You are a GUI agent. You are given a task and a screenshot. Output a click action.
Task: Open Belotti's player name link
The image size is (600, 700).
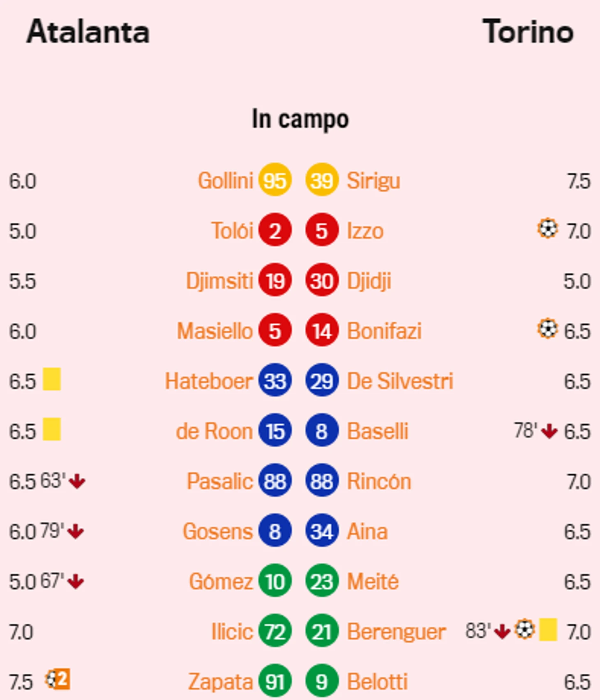(377, 682)
